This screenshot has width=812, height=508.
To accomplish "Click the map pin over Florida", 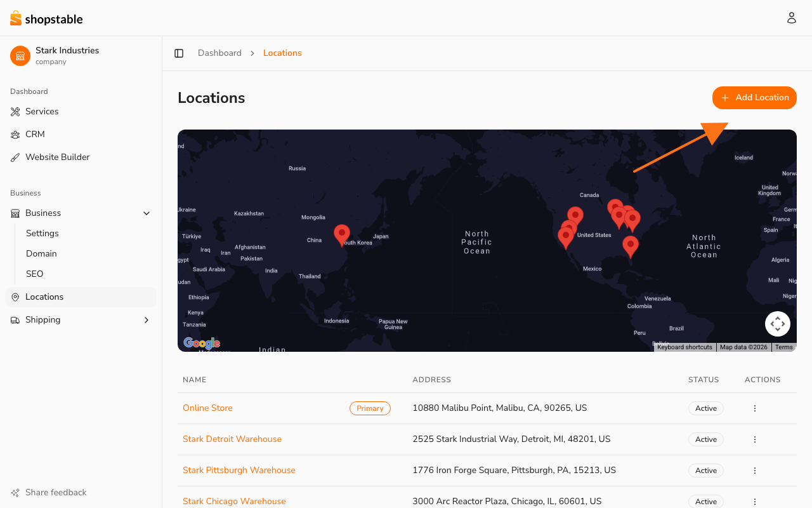I will [630, 246].
